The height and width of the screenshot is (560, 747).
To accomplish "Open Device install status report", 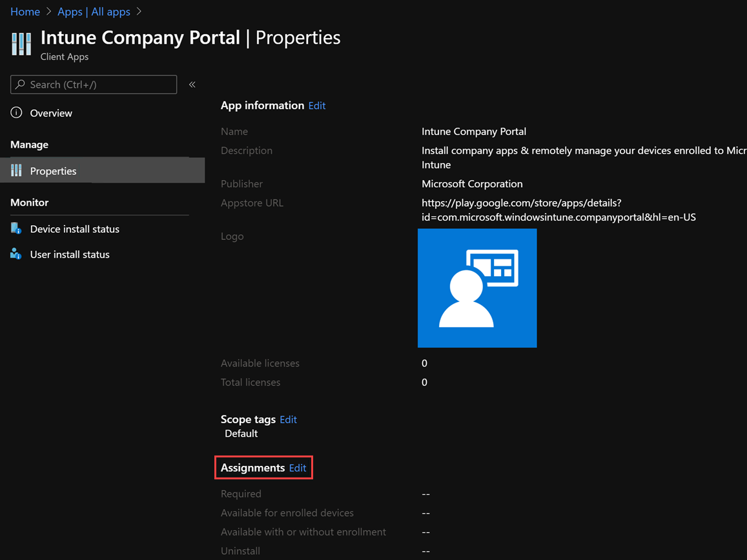I will (x=75, y=229).
